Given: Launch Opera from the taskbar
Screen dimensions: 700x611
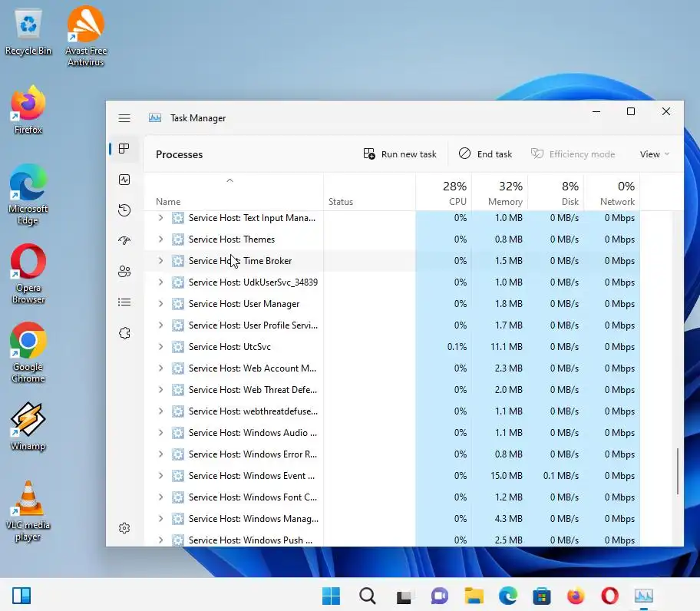Looking at the screenshot, I should coord(609,596).
